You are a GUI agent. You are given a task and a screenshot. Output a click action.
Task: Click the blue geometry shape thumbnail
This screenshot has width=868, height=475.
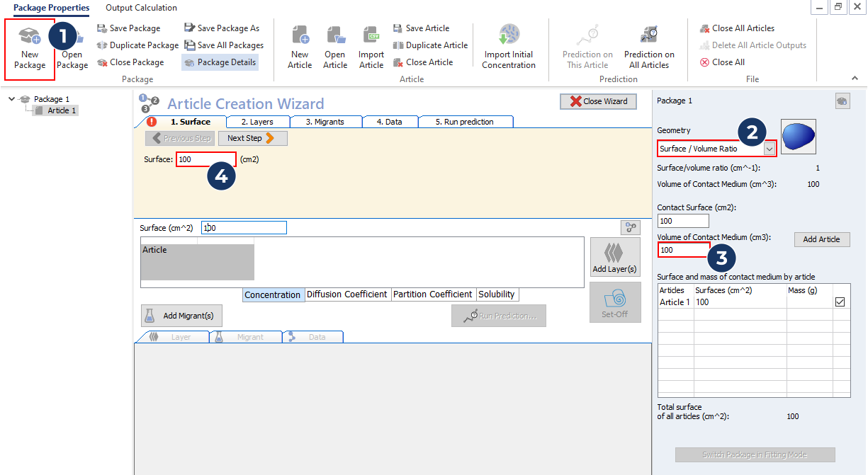[798, 136]
